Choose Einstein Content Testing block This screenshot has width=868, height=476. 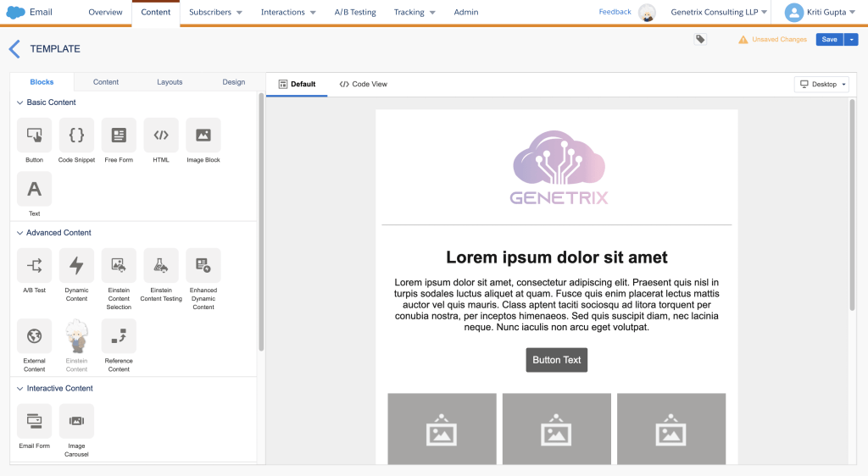coord(161,265)
